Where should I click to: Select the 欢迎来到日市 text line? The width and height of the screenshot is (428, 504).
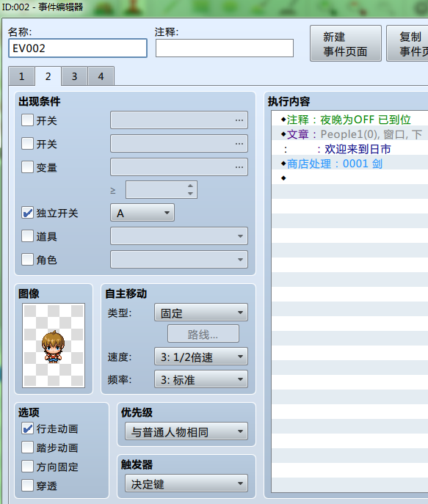point(350,149)
